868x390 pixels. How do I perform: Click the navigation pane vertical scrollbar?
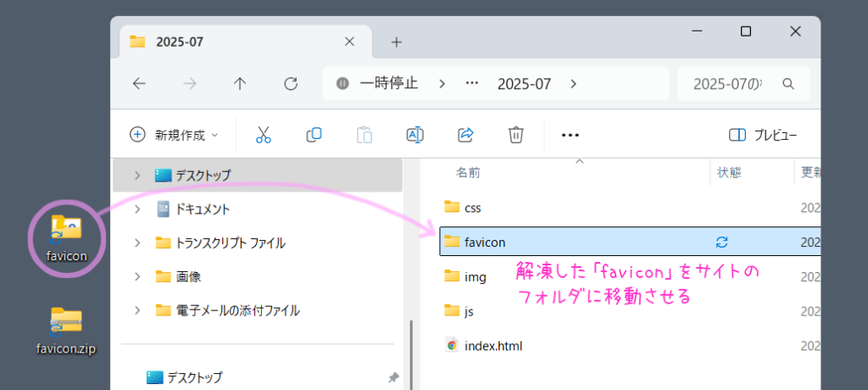point(410,354)
